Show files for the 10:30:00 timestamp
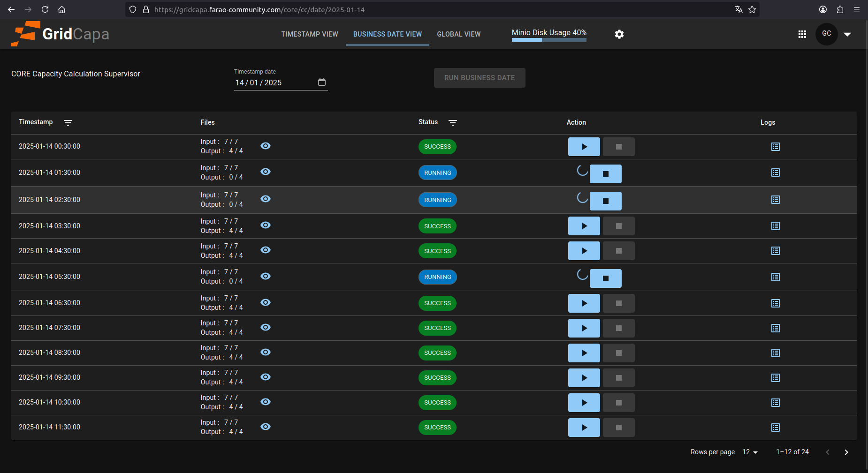This screenshot has height=473, width=868. pyautogui.click(x=266, y=402)
